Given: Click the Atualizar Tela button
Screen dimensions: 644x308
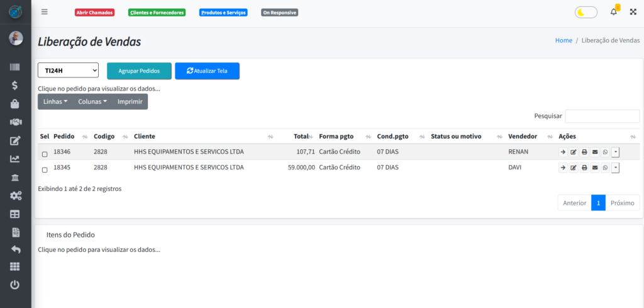Looking at the screenshot, I should (207, 71).
